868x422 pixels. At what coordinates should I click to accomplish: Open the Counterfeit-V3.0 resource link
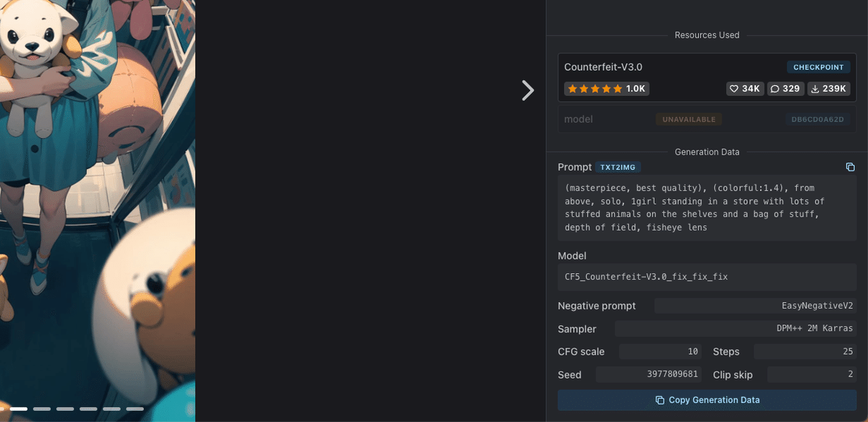[603, 67]
